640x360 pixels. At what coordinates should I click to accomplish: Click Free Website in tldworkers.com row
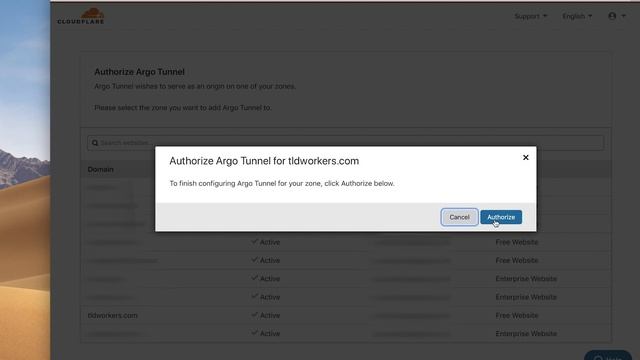(x=517, y=316)
